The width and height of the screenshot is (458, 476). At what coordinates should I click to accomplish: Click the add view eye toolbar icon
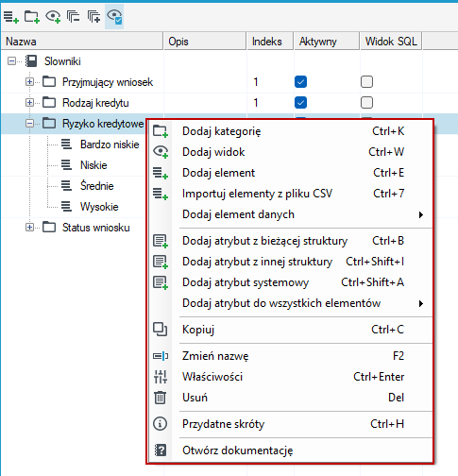tap(53, 17)
